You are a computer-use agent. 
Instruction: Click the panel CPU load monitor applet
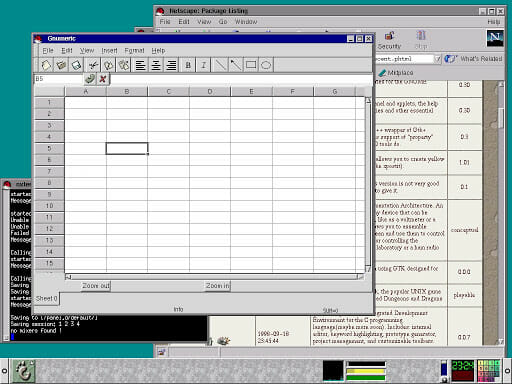(333, 370)
